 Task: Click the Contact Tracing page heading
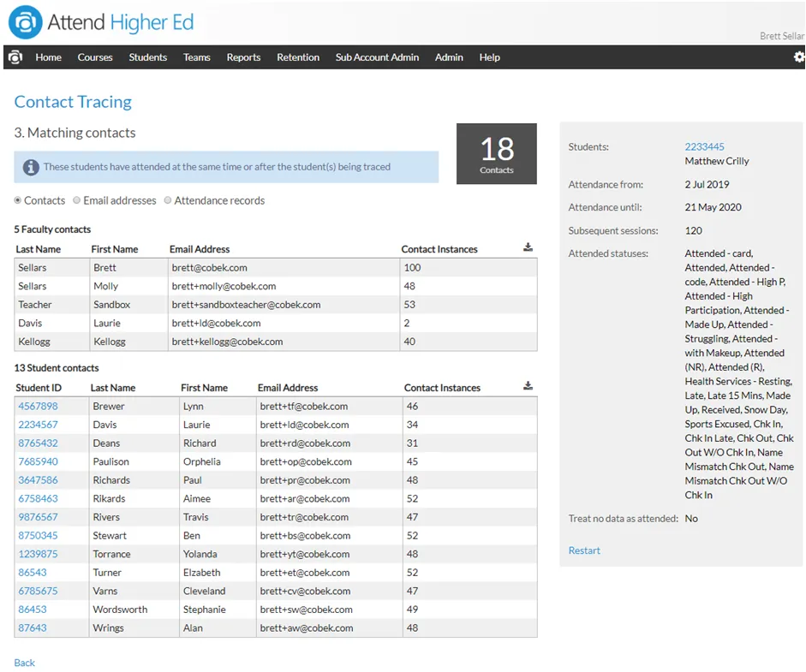coord(73,102)
